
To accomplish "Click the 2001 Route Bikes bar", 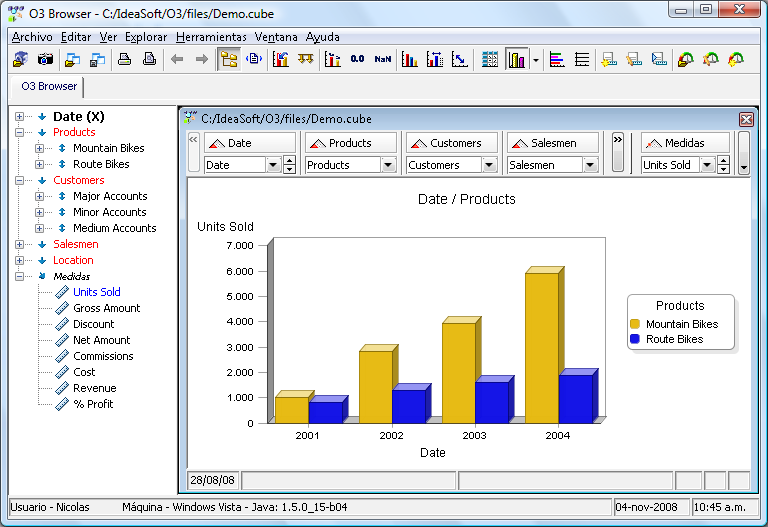I will pos(326,412).
